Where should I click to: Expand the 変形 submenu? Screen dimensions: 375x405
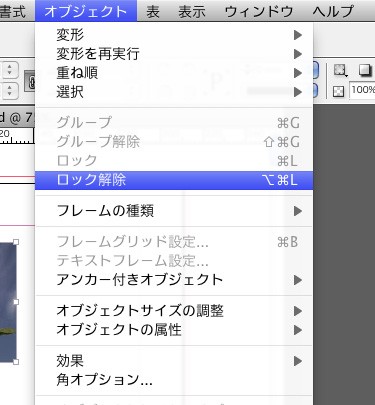tap(174, 35)
